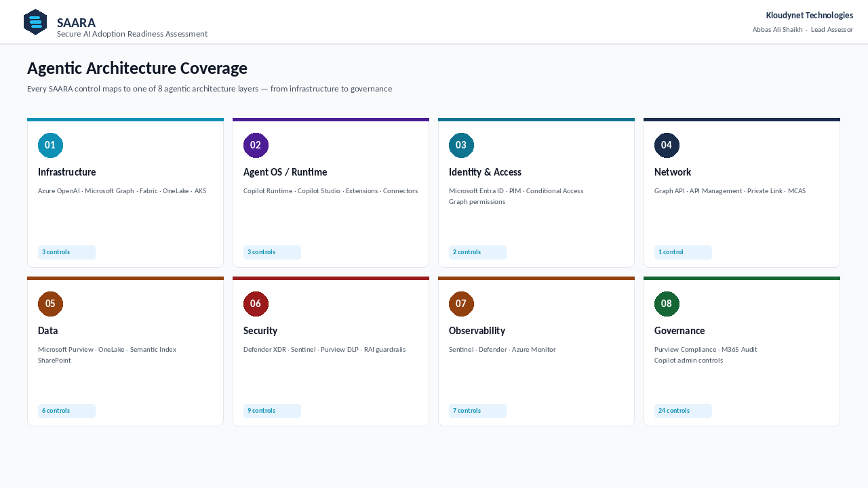Open Infrastructure's 3 controls pill
Screen dimensions: 868x488
(66, 252)
